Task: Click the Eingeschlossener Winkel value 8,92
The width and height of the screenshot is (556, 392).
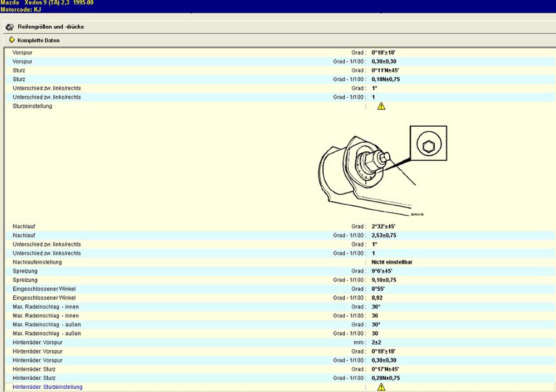Action: 378,297
